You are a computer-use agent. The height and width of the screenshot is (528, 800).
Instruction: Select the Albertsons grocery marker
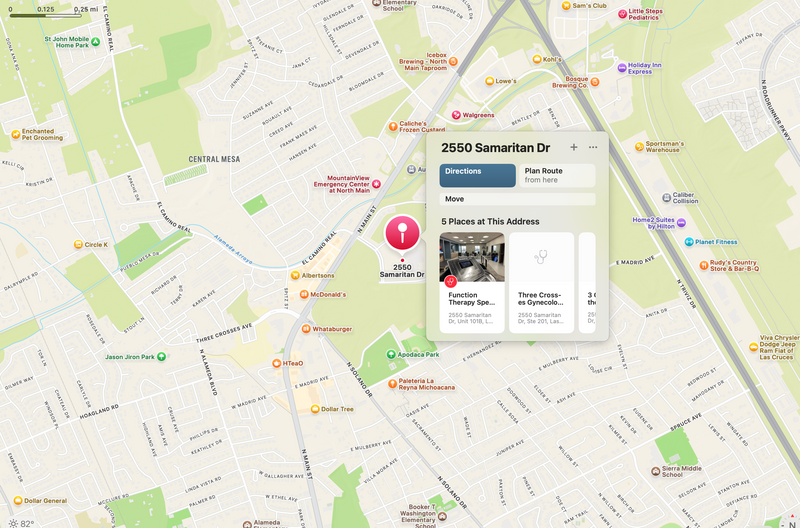click(x=295, y=275)
